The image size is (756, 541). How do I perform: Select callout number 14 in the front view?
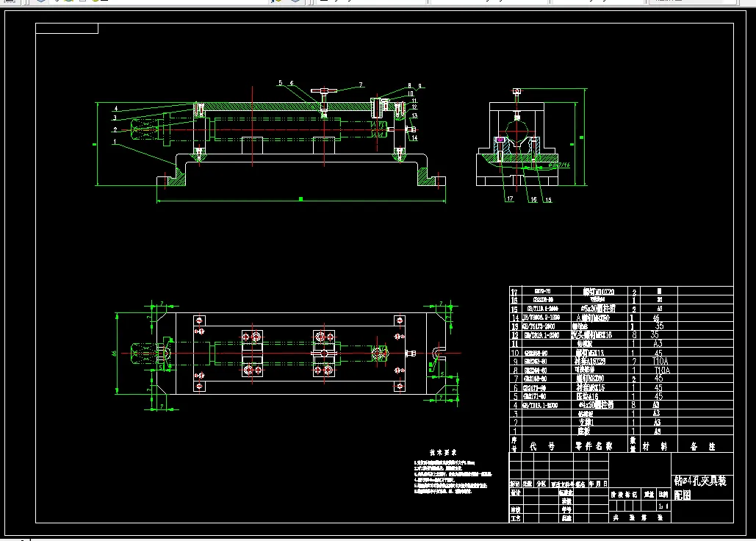[x=414, y=138]
